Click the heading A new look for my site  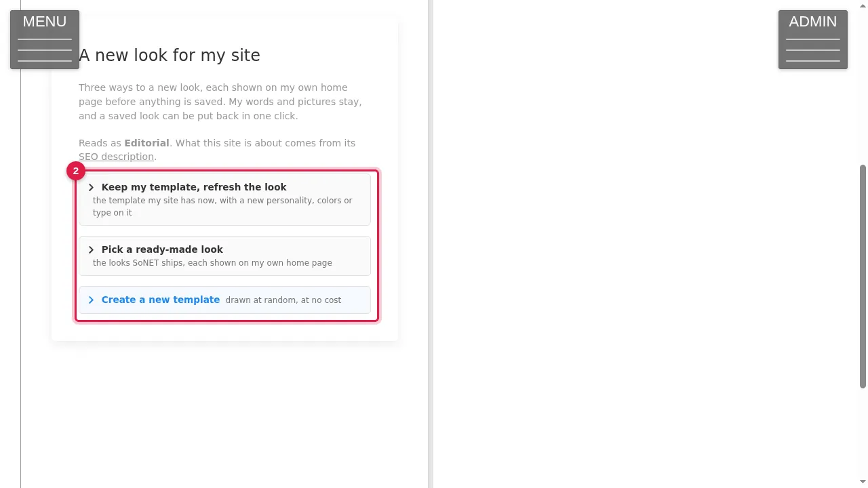(x=170, y=56)
